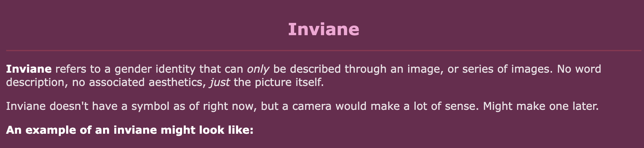Screen dimensions: 644x148
Task: Click the sentence 'Might make one later'
Action: 541,106
